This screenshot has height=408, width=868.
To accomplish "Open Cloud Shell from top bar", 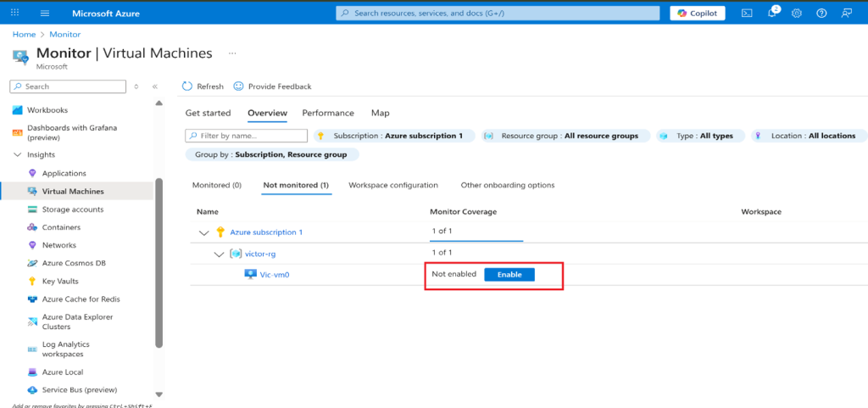I will pos(747,14).
